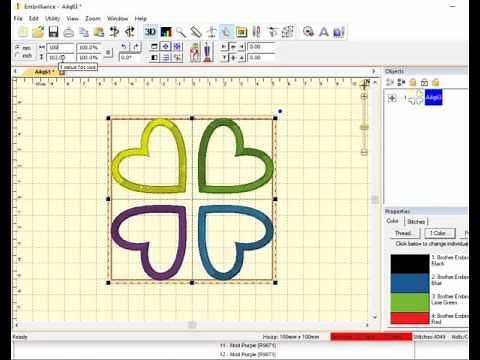
Task: Click the rotation angle field
Action: click(x=130, y=57)
